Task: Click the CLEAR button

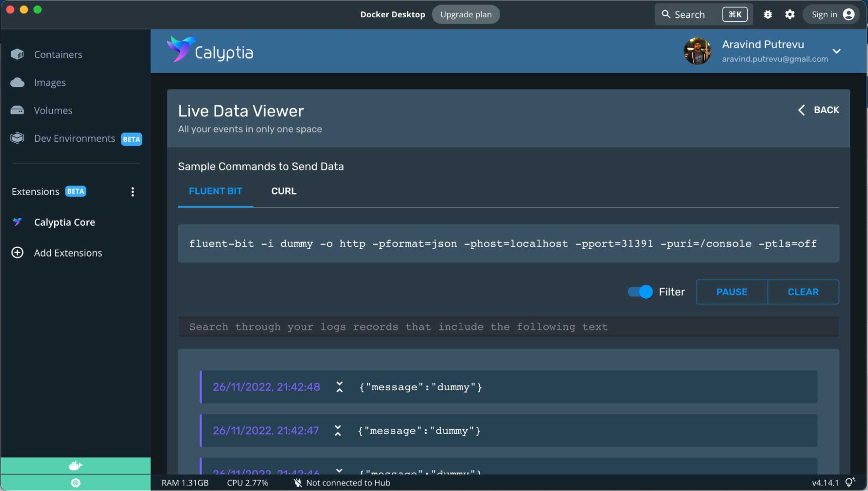Action: tap(803, 291)
